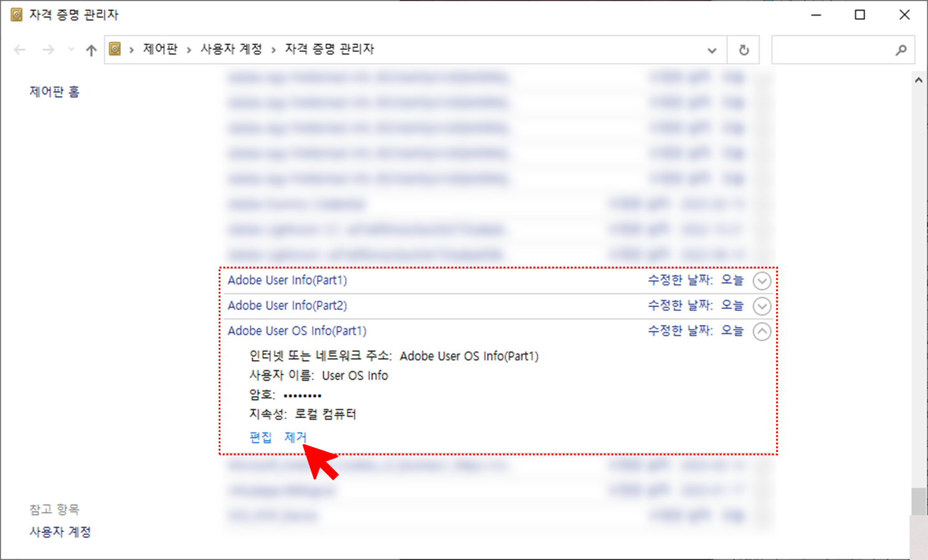This screenshot has height=560, width=928.
Task: Click the Credential Manager icon in the address bar
Action: [115, 49]
